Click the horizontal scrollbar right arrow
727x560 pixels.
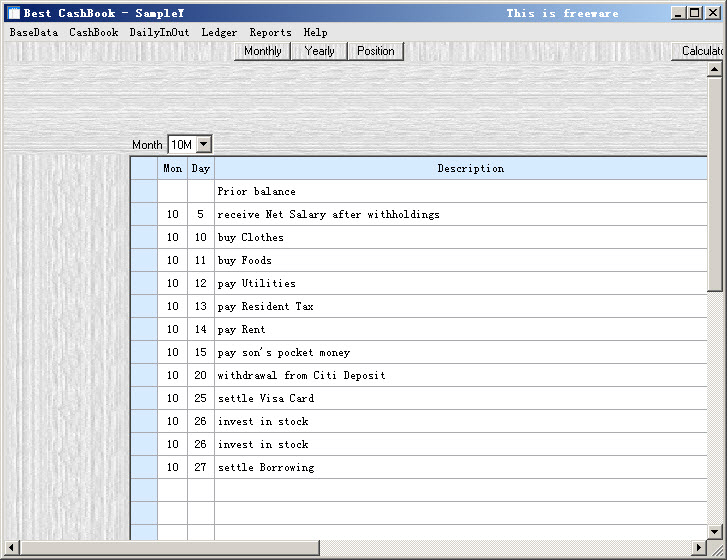[x=699, y=547]
